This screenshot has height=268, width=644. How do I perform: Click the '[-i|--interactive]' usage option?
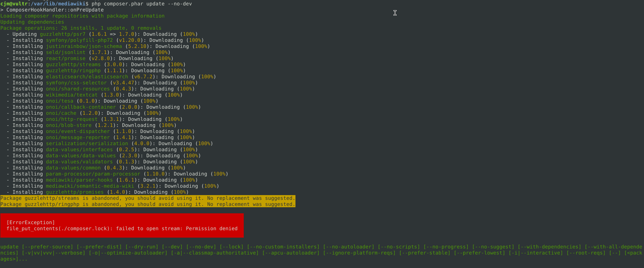point(536,253)
